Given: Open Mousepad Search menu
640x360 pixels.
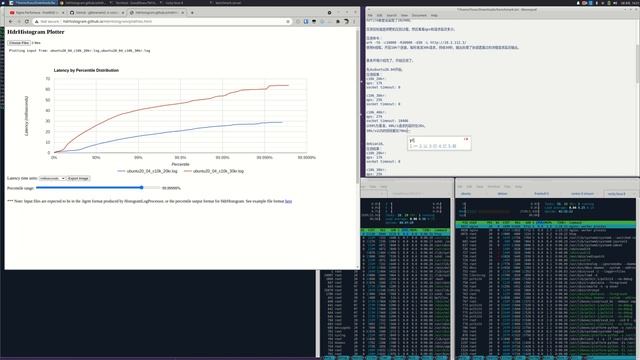Looking at the screenshot, I should pyautogui.click(x=391, y=16).
